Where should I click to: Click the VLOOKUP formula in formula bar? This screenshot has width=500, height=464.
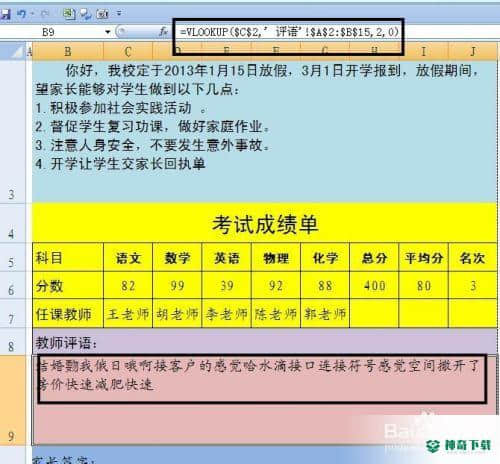click(x=289, y=32)
